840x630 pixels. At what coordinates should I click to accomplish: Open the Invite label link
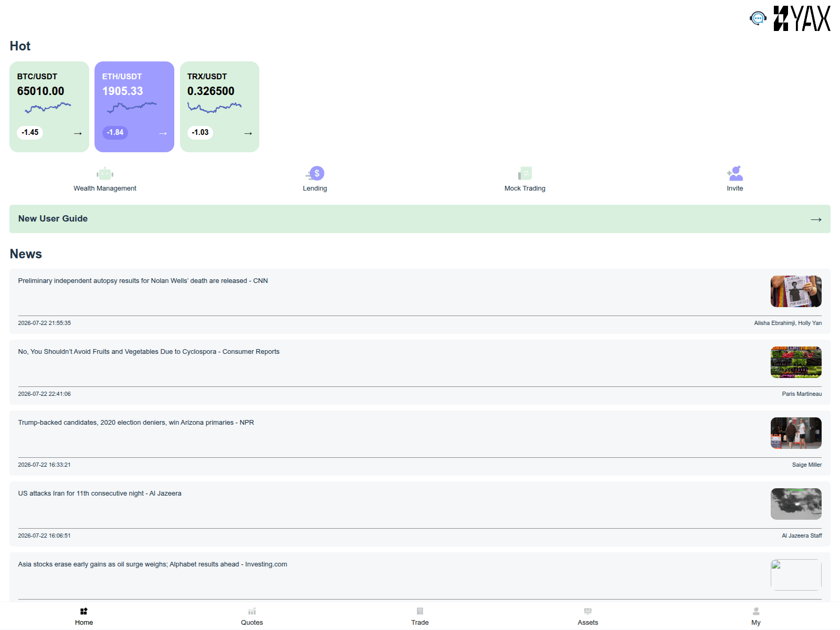pos(735,188)
